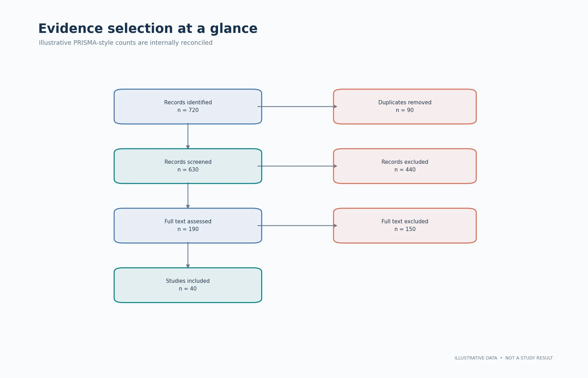Click the arrow from Full text assessed to Full text excluded

point(297,225)
